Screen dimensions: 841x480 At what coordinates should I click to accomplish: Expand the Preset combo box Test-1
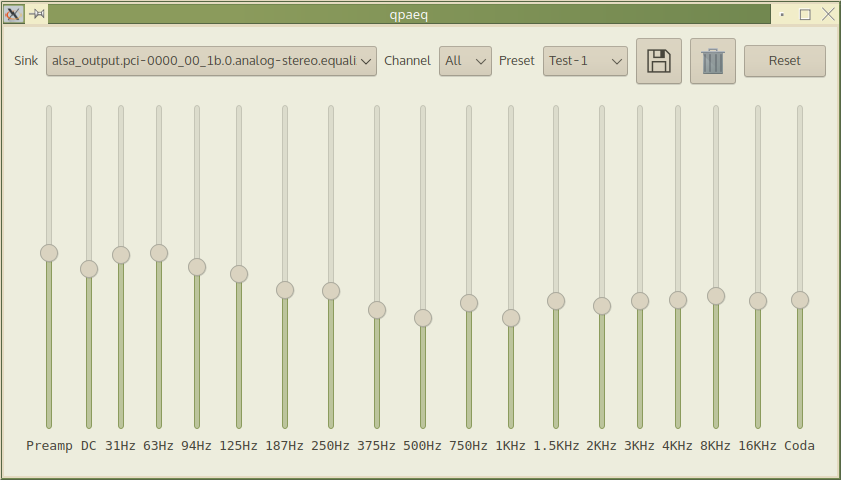pos(585,61)
